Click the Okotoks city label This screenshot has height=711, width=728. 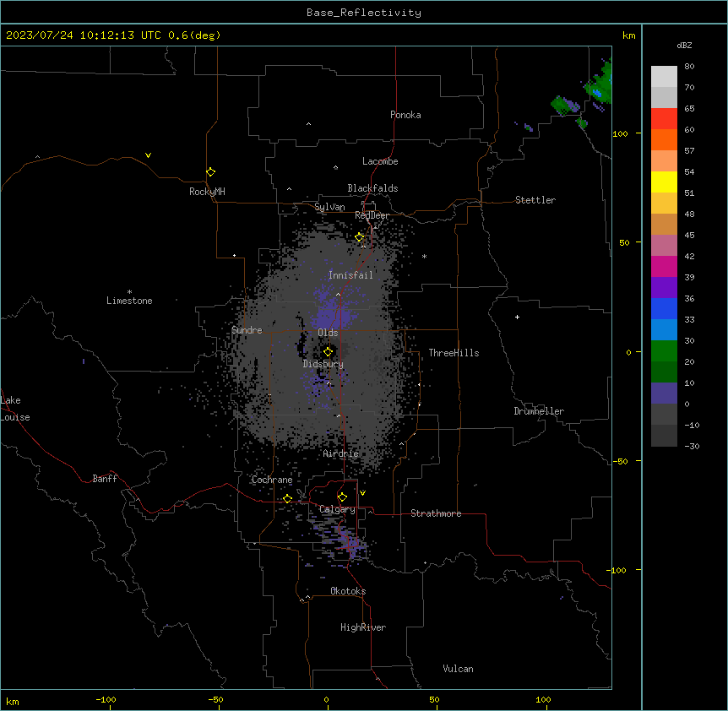[x=348, y=591]
